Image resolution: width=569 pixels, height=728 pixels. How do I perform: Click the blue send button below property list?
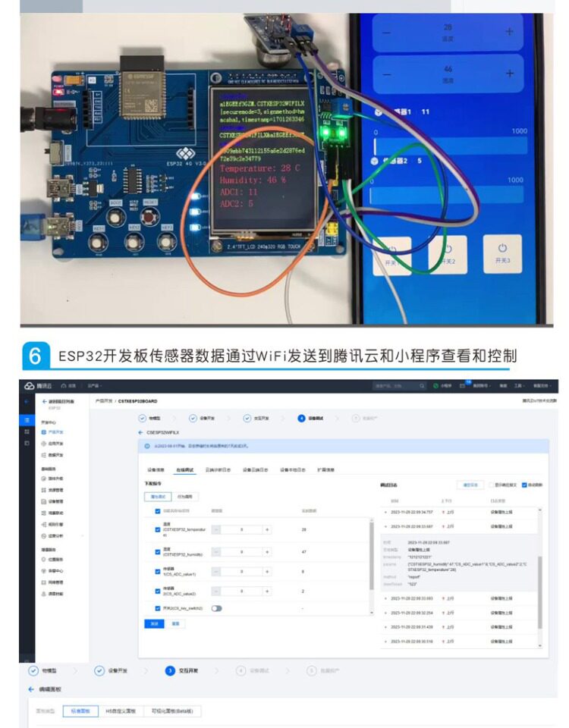(x=154, y=623)
